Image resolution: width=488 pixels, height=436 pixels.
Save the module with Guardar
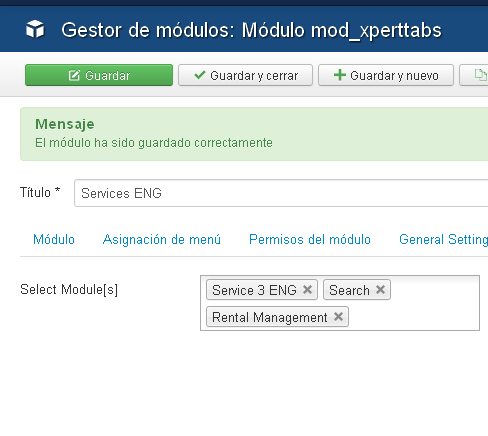(99, 75)
